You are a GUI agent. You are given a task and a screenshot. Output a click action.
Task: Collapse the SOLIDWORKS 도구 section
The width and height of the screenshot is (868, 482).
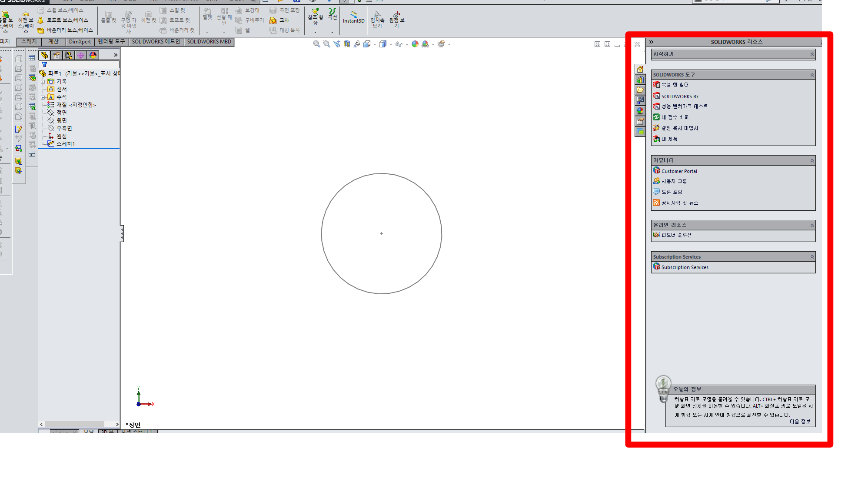[x=811, y=75]
